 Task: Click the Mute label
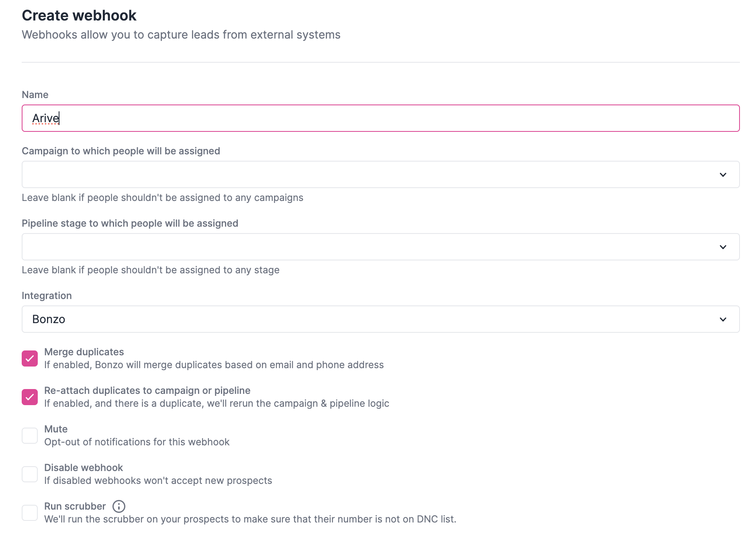[x=56, y=429]
